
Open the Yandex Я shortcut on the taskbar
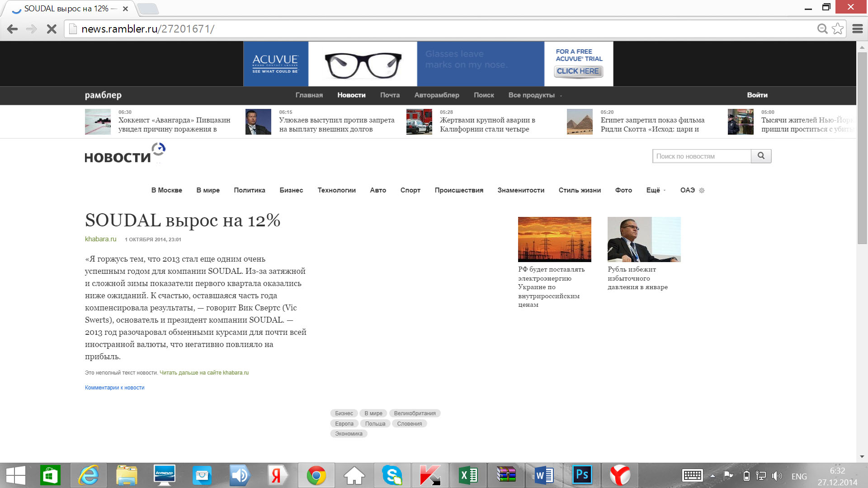coord(278,475)
